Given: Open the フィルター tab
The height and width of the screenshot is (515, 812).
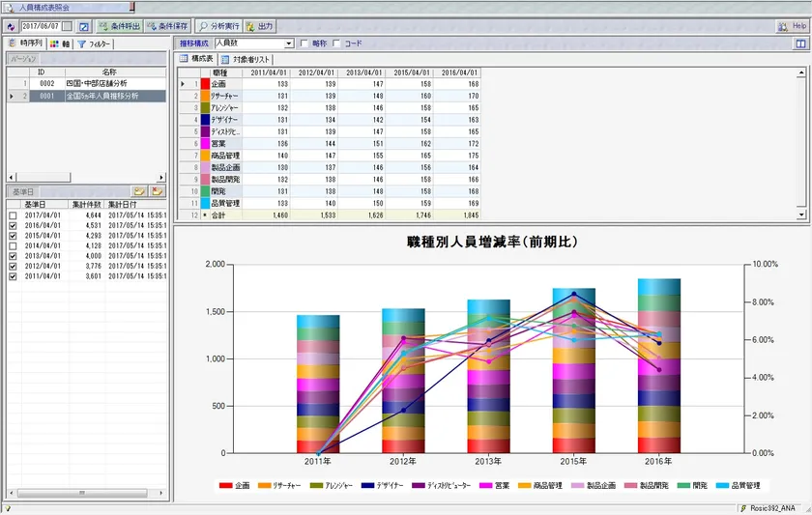Looking at the screenshot, I should click(95, 43).
